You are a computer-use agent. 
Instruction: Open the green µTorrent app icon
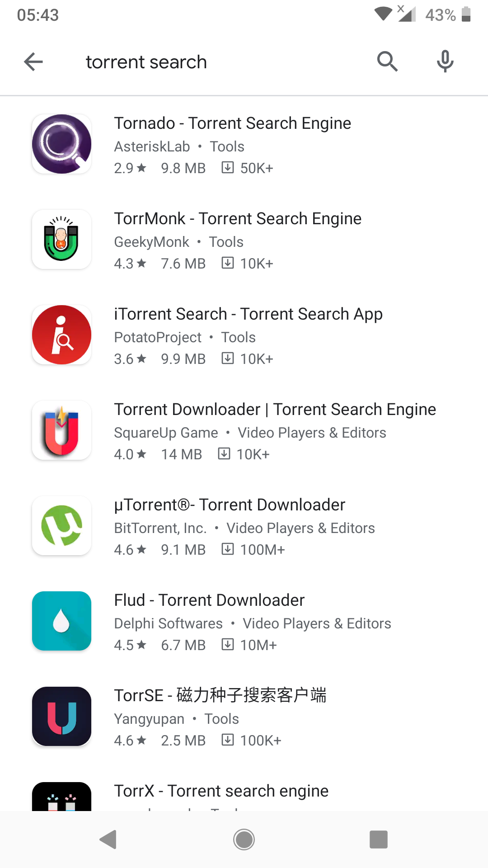(x=62, y=526)
